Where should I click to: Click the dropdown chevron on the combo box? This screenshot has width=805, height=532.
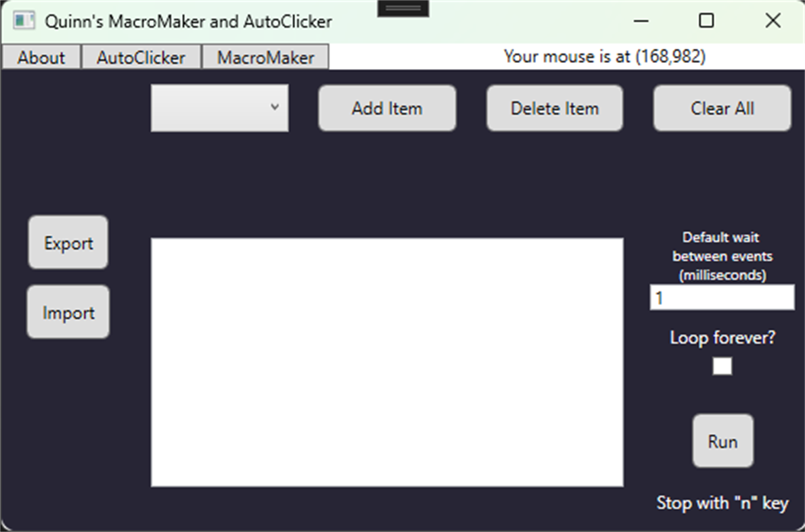(275, 108)
